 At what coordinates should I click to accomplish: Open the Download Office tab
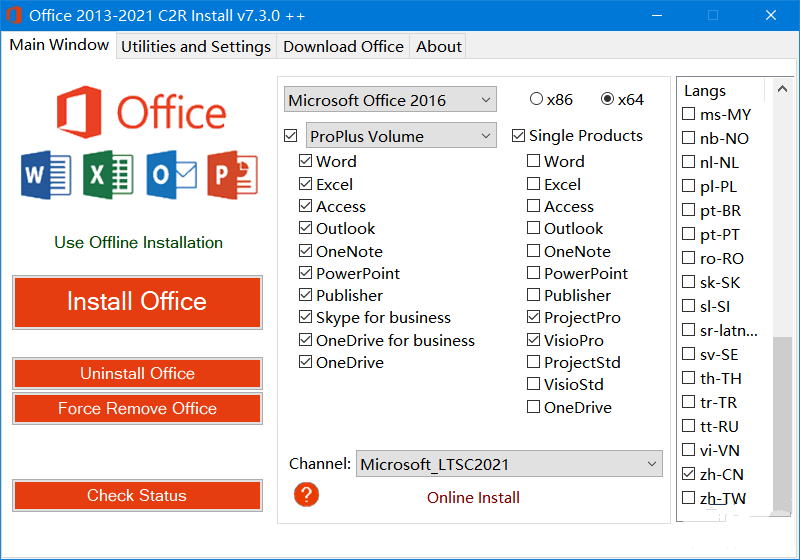pyautogui.click(x=343, y=46)
